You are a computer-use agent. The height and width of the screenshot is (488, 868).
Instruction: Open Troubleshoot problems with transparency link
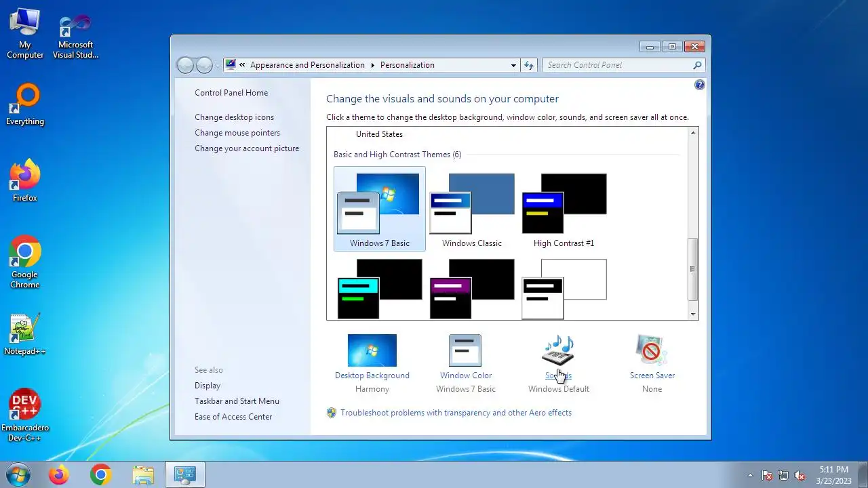[x=456, y=413]
